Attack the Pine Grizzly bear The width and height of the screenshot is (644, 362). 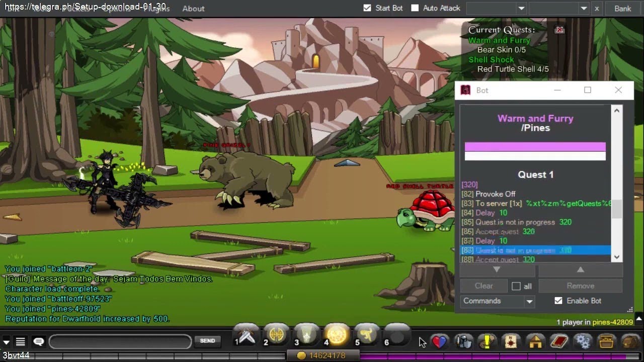pyautogui.click(x=247, y=180)
